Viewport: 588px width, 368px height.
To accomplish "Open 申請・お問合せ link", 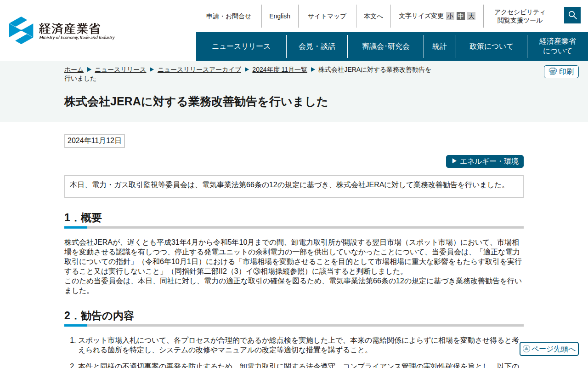I will (229, 16).
